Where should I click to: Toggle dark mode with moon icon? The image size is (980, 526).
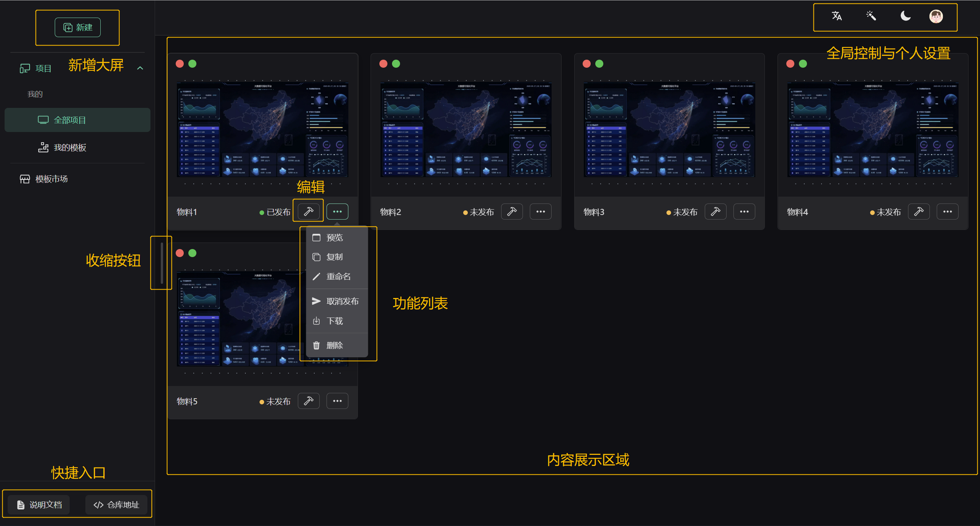pos(905,16)
